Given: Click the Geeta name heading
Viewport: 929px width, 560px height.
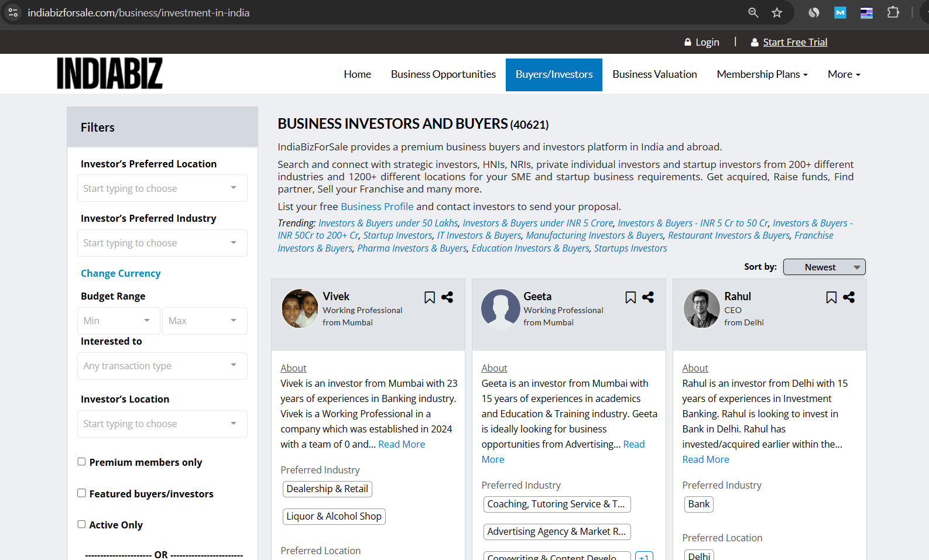Looking at the screenshot, I should [537, 296].
